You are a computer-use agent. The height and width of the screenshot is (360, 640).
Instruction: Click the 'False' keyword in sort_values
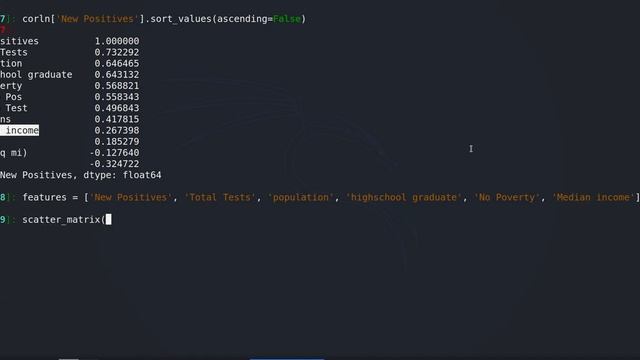287,19
